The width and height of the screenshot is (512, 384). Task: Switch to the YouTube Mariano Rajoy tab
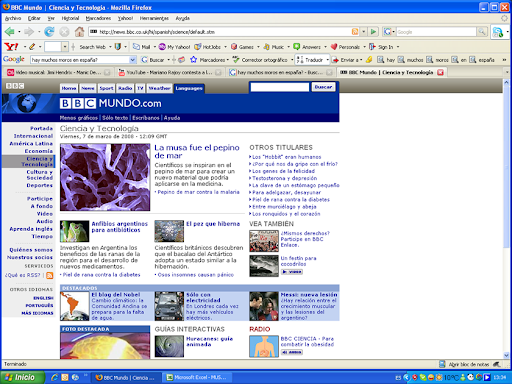pyautogui.click(x=170, y=72)
